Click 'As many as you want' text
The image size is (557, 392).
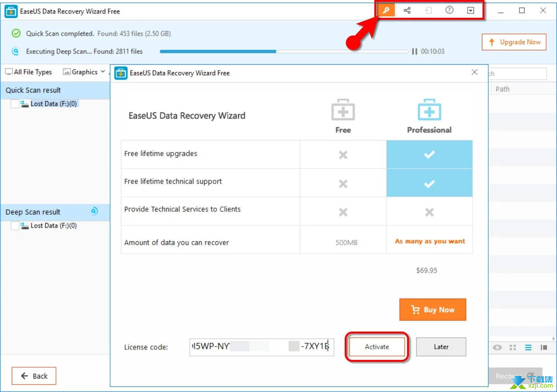[430, 241]
